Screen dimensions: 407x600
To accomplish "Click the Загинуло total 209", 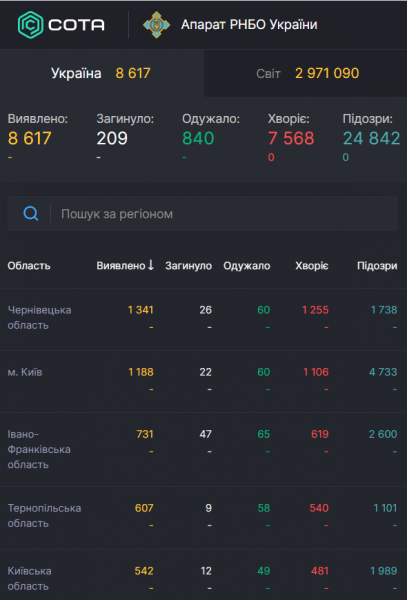I will coord(112,138).
